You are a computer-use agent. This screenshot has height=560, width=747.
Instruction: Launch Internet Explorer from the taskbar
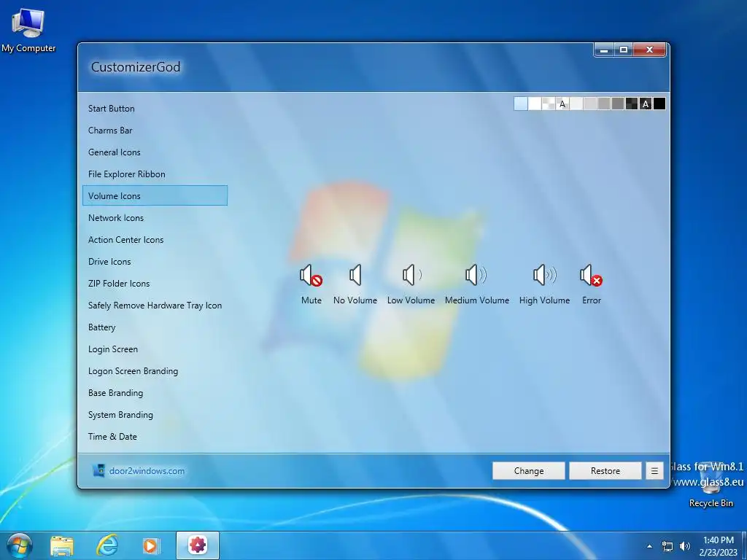pos(107,545)
